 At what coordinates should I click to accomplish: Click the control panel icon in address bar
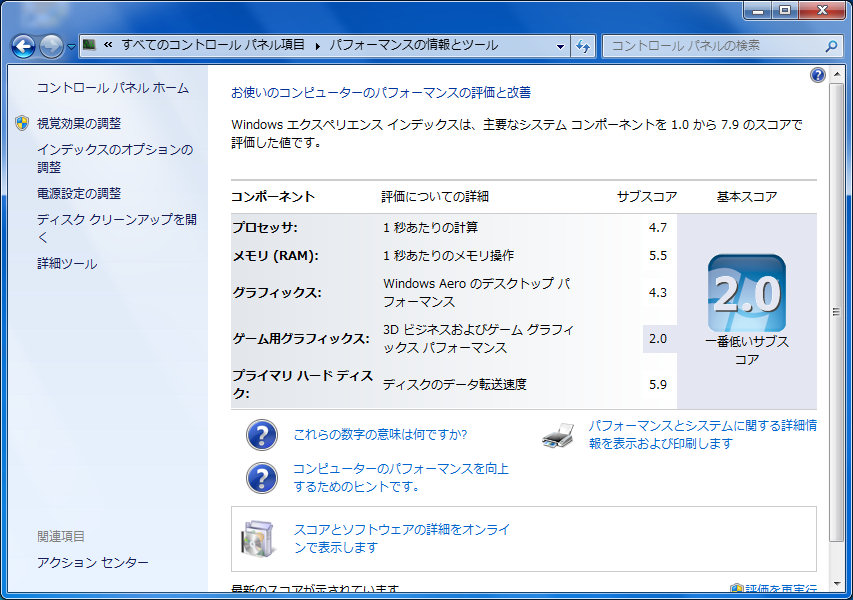pos(89,45)
